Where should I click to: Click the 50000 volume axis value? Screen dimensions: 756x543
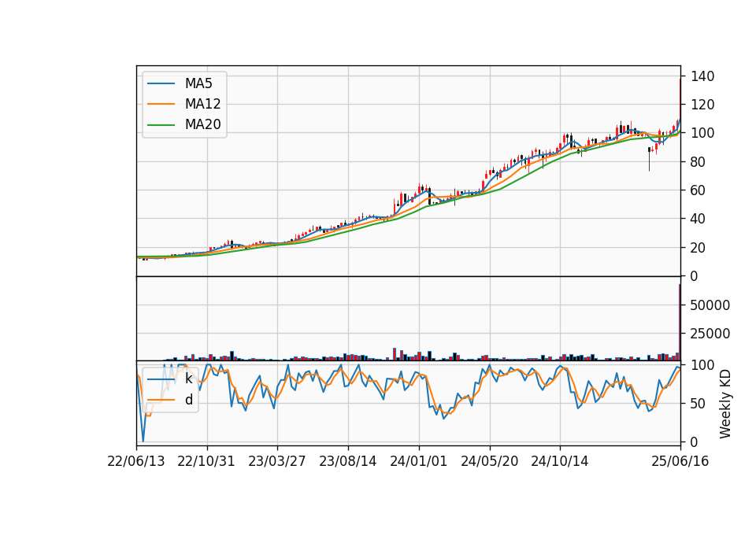click(x=710, y=305)
